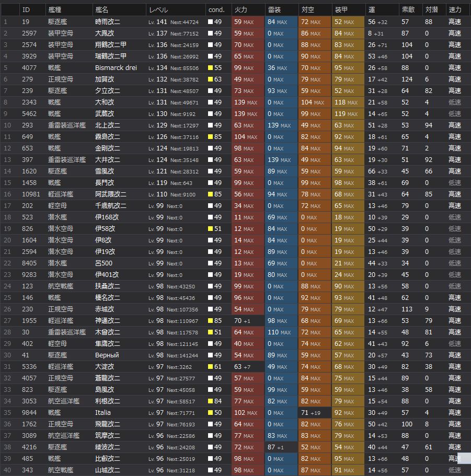Screen dimensions: 471x476
Task: Select ship name 山城改二
Action: (x=108, y=470)
